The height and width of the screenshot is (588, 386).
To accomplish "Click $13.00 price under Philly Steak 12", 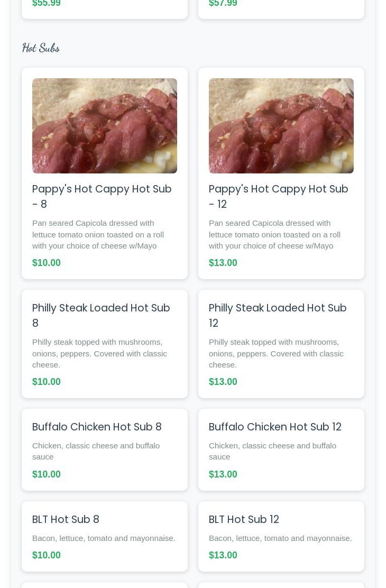I will click(x=223, y=382).
